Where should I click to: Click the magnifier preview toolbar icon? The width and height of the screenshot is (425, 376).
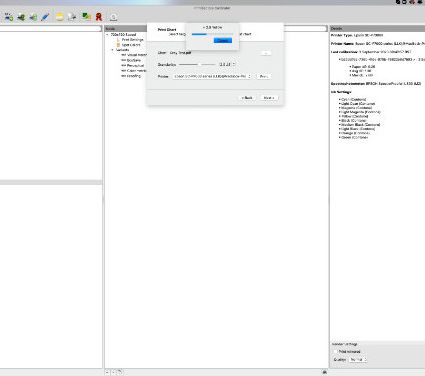[x=113, y=17]
